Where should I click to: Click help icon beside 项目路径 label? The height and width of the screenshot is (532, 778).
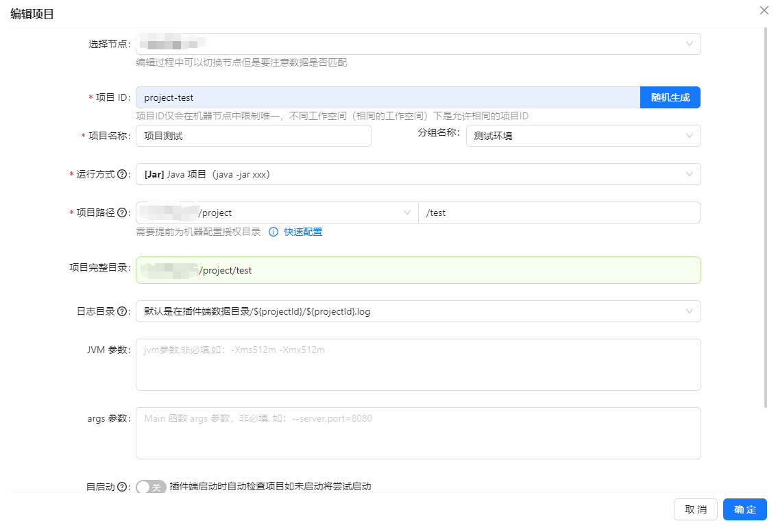tap(122, 213)
